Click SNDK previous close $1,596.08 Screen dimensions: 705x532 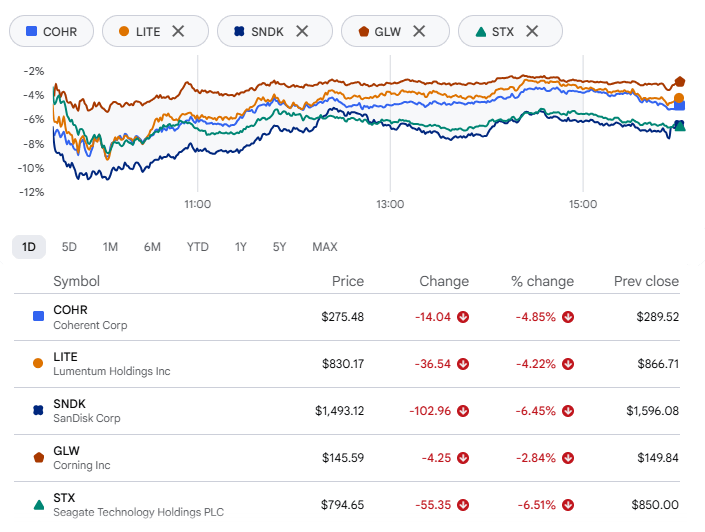coord(652,411)
